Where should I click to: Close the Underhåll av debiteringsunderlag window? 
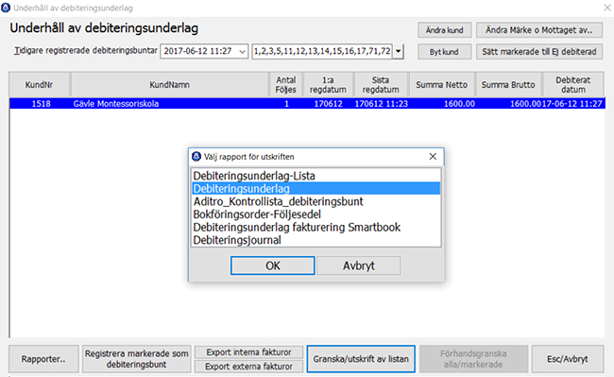pyautogui.click(x=607, y=7)
